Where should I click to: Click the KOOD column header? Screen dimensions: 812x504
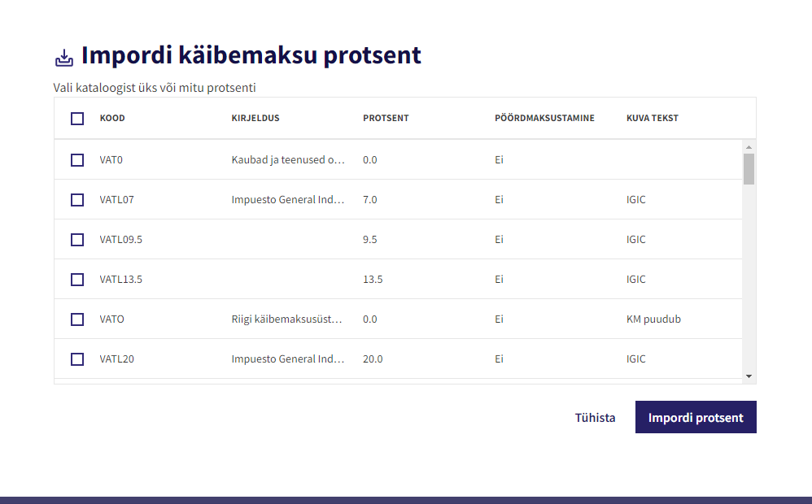(112, 118)
